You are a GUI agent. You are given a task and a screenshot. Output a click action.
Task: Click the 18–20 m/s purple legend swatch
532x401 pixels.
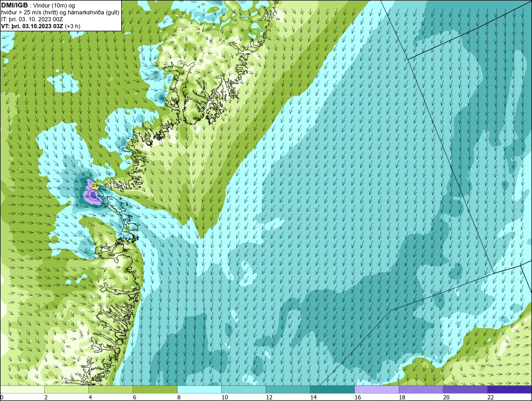click(421, 389)
